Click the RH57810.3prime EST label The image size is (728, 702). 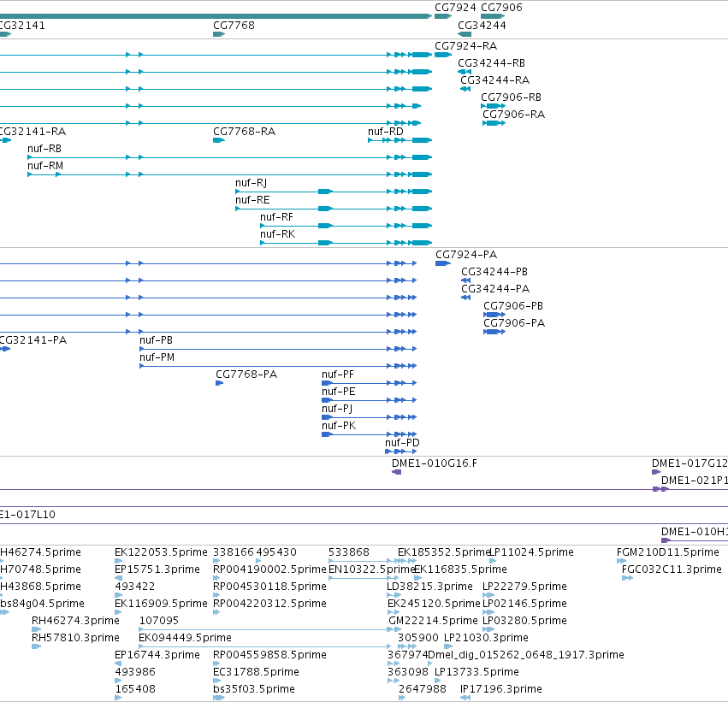pyautogui.click(x=75, y=638)
